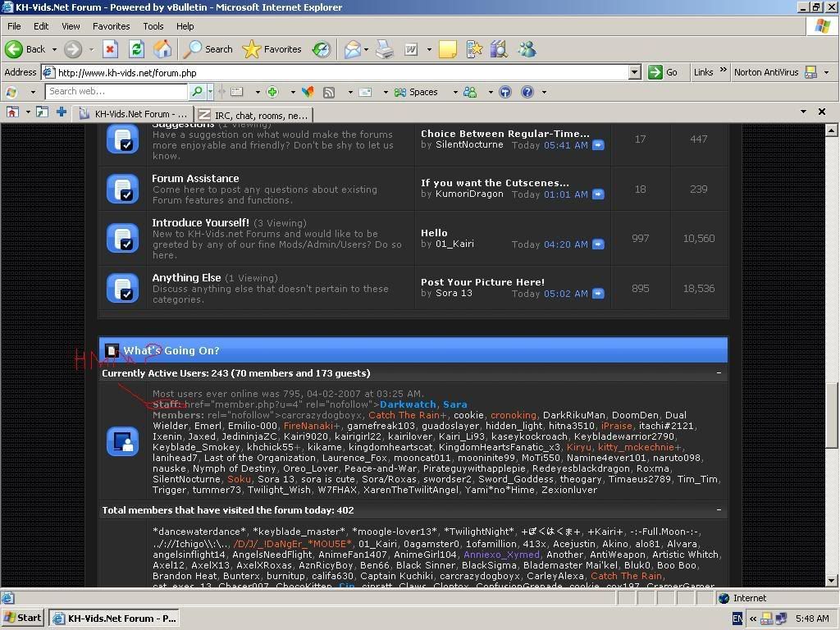
Task: Click the grey Forward arrow button
Action: coord(73,49)
